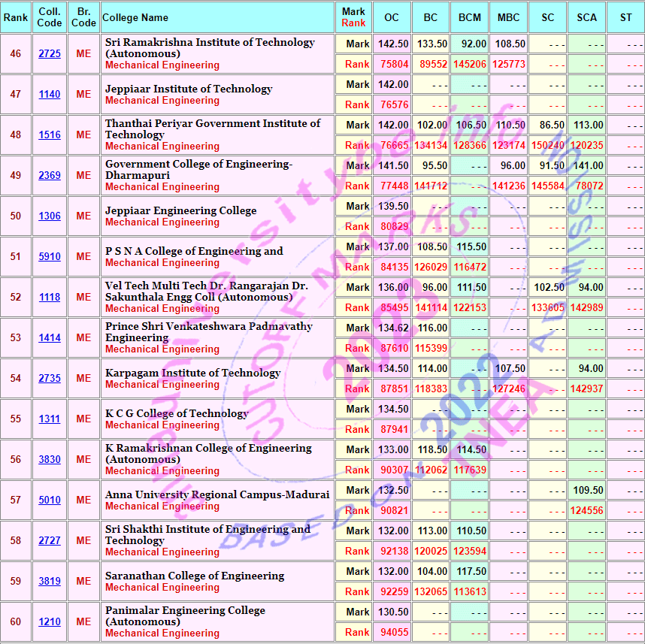The height and width of the screenshot is (644, 645).
Task: Open college code link 1140
Action: click(x=50, y=95)
